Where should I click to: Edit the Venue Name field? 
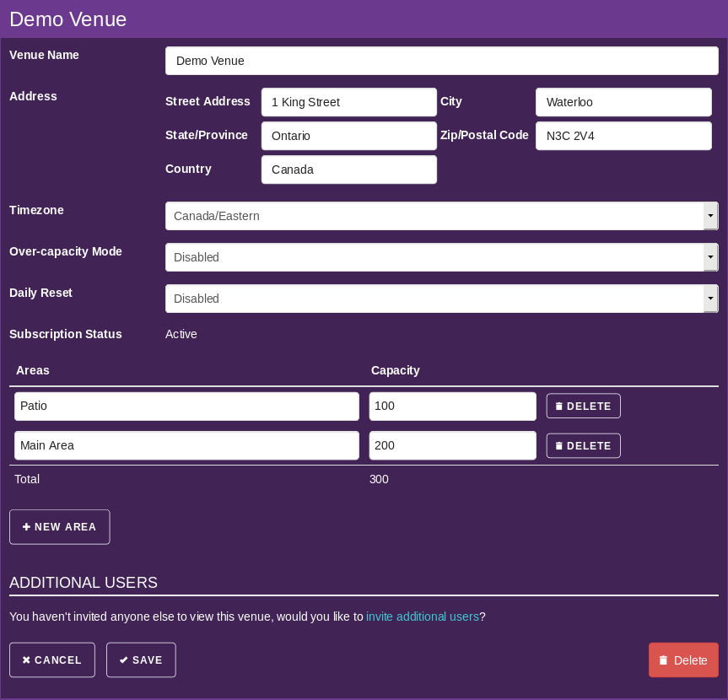pos(441,61)
